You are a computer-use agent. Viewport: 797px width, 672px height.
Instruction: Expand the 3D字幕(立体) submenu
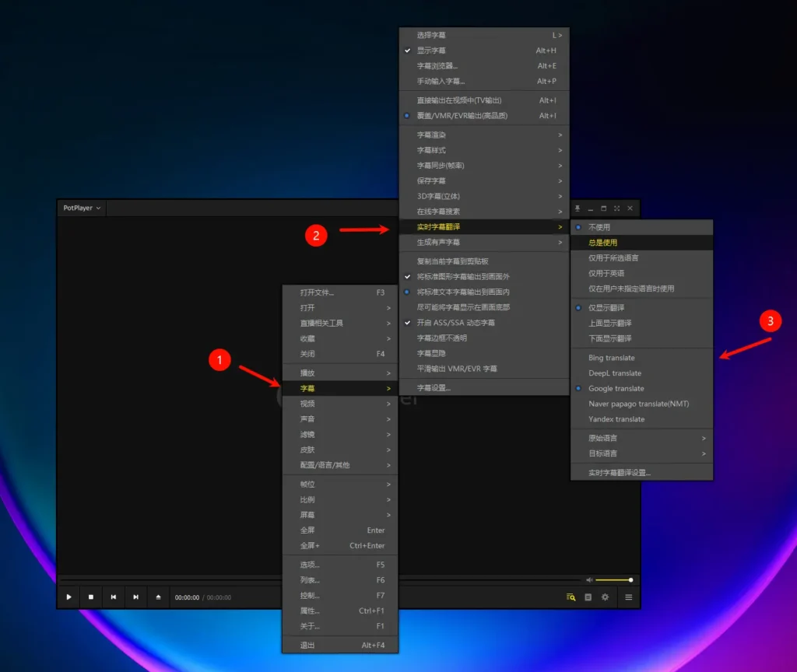tap(484, 196)
